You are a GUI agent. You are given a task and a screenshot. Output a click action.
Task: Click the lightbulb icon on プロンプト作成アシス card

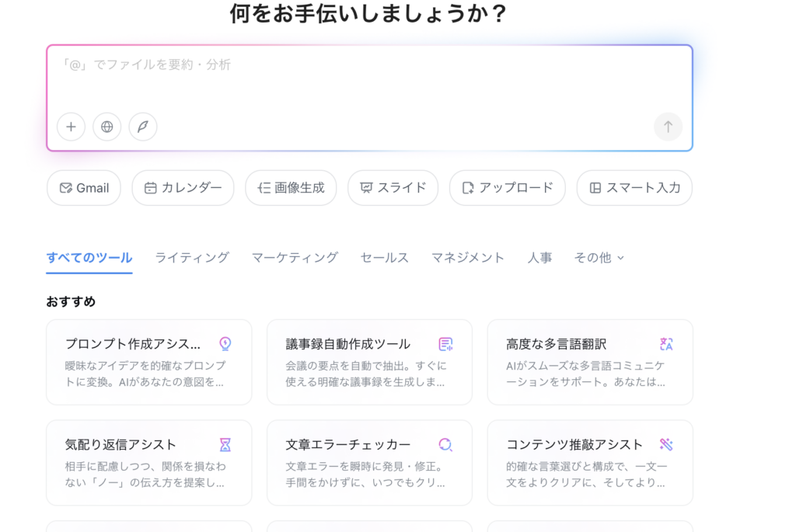pyautogui.click(x=225, y=344)
